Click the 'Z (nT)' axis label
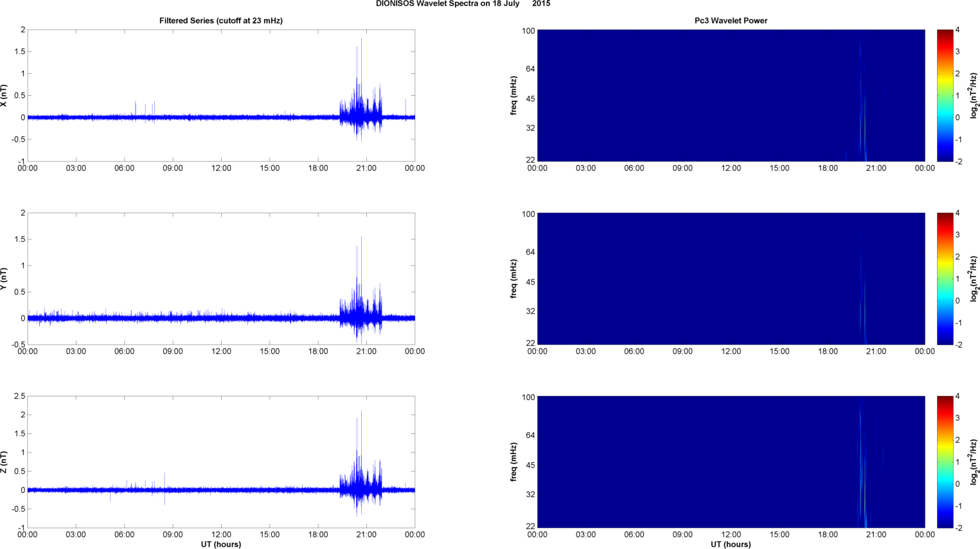Viewport: 980px width, 549px height. pyautogui.click(x=4, y=462)
